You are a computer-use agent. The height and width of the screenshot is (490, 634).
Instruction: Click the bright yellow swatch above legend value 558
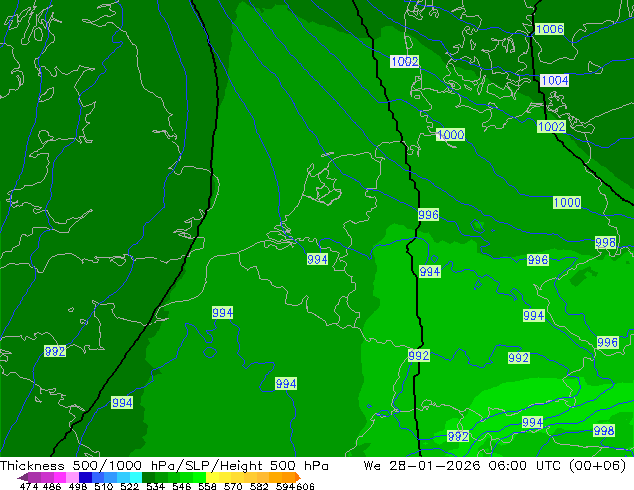tap(212, 477)
